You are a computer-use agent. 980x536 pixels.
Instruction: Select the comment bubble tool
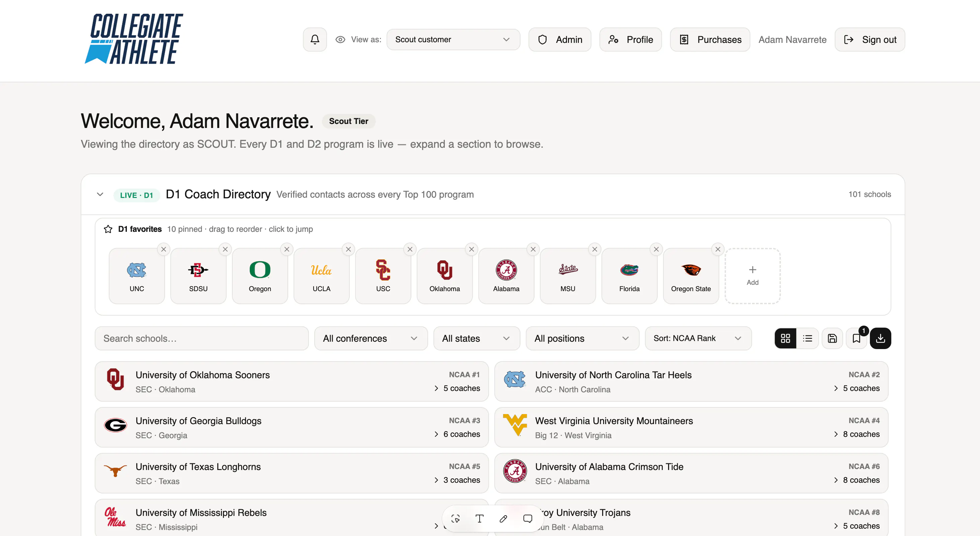(x=528, y=519)
